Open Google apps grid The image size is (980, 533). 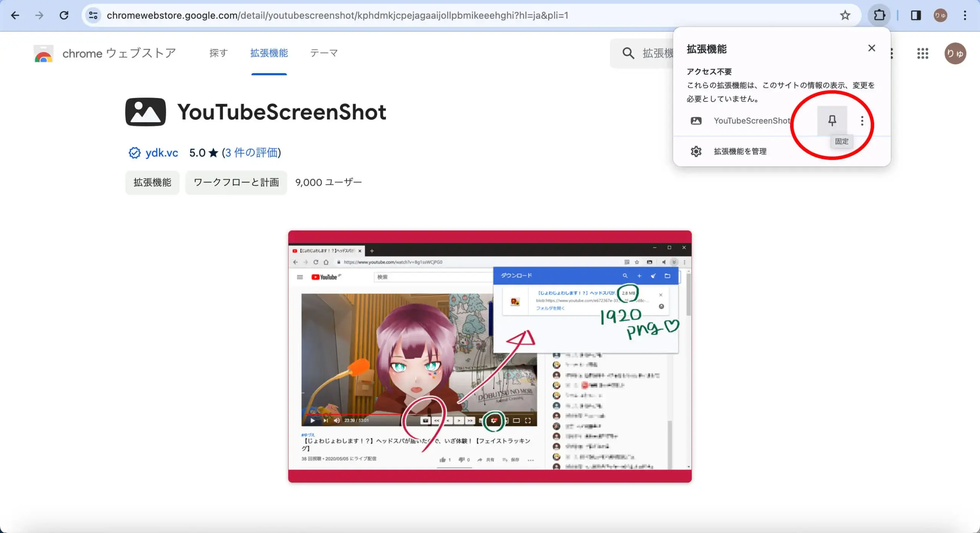coord(923,53)
